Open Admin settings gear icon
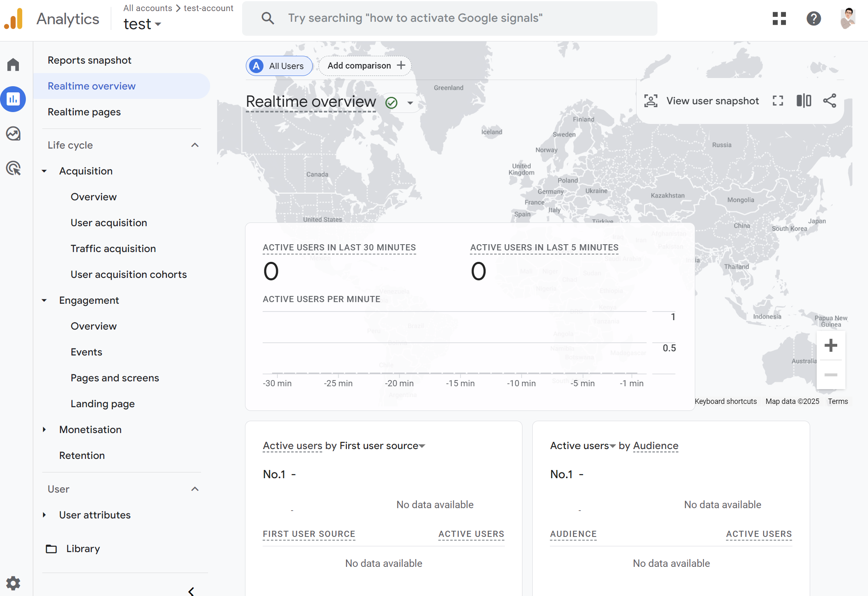Image resolution: width=868 pixels, height=596 pixels. (13, 583)
